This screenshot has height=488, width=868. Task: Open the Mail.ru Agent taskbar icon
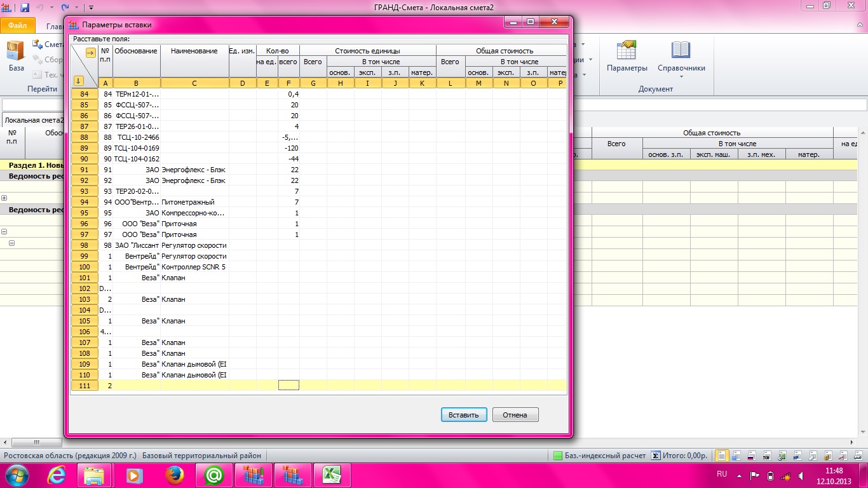pyautogui.click(x=214, y=475)
